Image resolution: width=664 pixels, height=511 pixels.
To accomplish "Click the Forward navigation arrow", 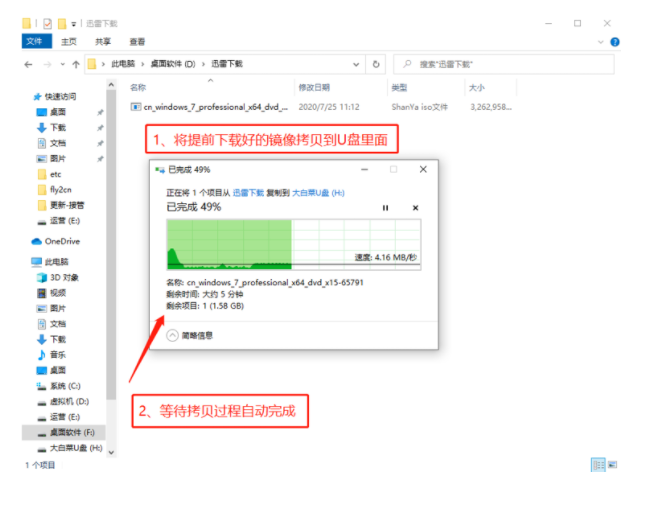I will tap(47, 64).
